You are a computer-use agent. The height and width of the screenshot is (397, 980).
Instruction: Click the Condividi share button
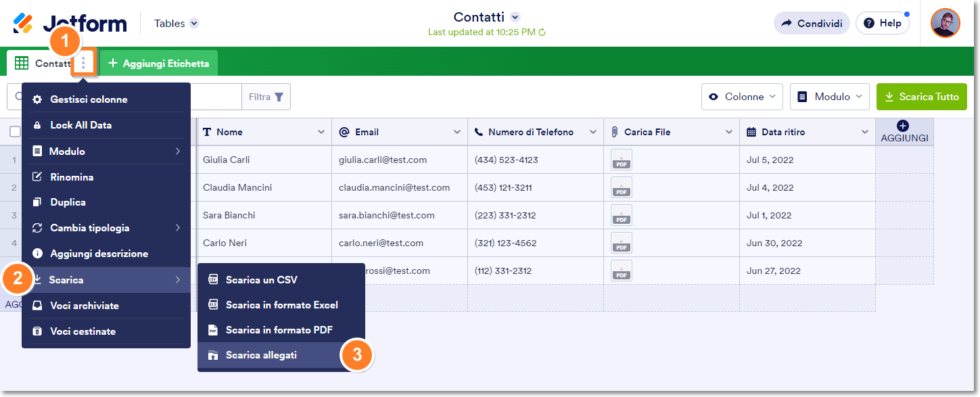point(812,23)
